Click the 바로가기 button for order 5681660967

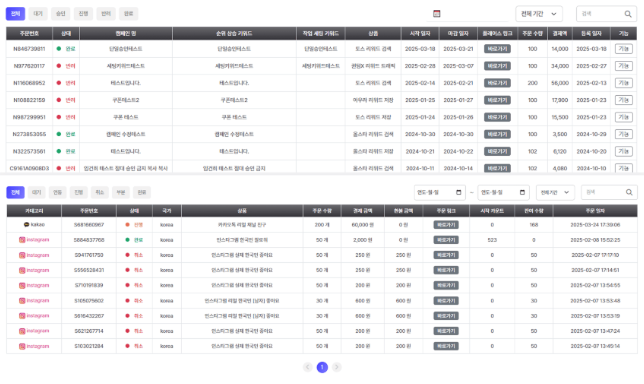click(446, 225)
